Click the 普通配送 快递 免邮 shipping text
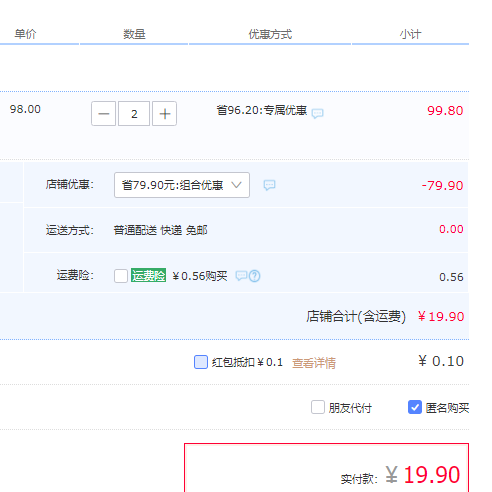The width and height of the screenshot is (492, 492). pos(160,230)
